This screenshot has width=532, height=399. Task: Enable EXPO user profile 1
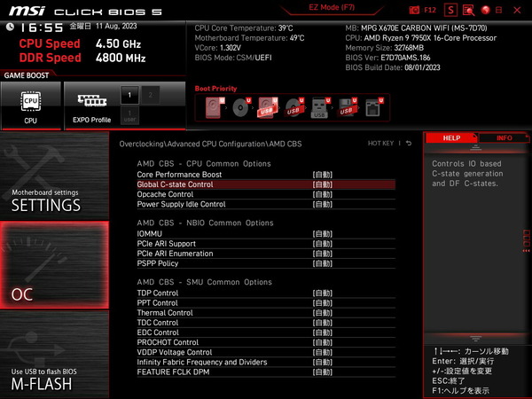tap(129, 115)
